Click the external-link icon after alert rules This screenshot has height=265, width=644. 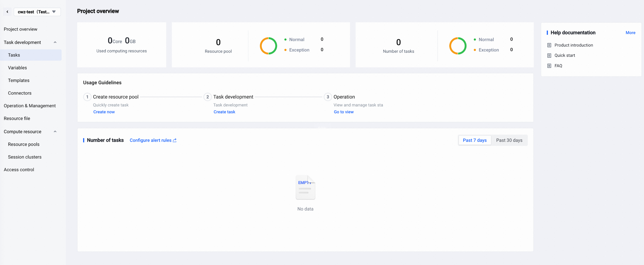pos(174,140)
